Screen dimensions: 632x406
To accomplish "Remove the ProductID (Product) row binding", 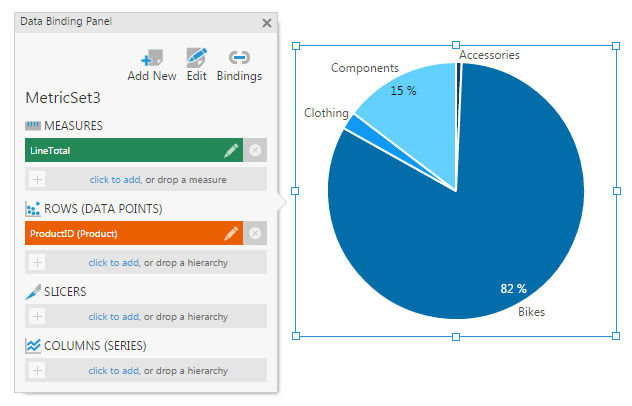I will (x=255, y=233).
